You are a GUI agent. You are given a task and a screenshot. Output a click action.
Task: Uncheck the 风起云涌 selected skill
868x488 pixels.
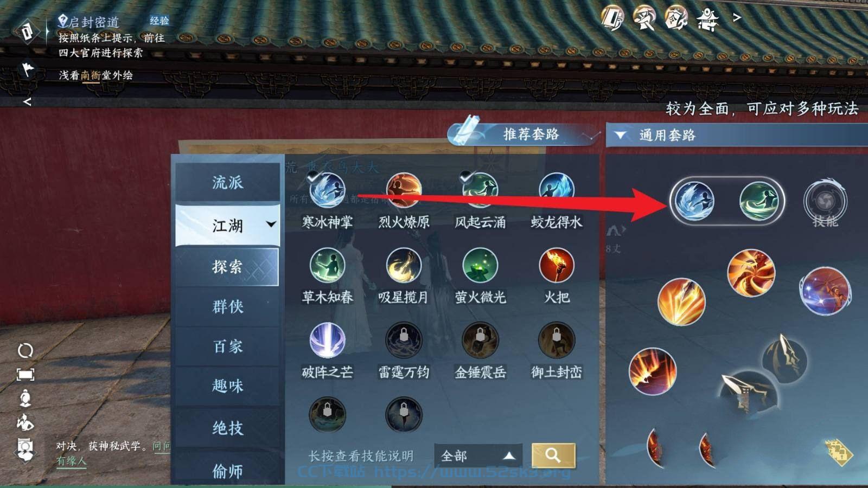[x=480, y=190]
